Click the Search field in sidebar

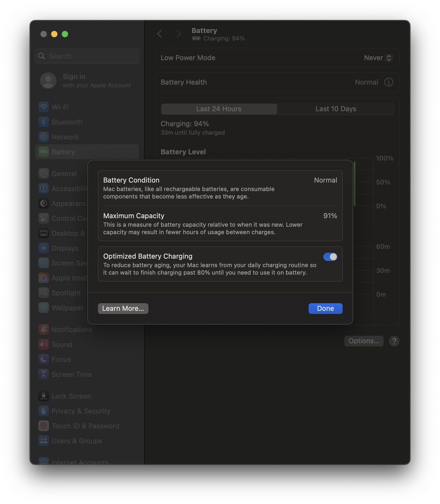pos(87,56)
